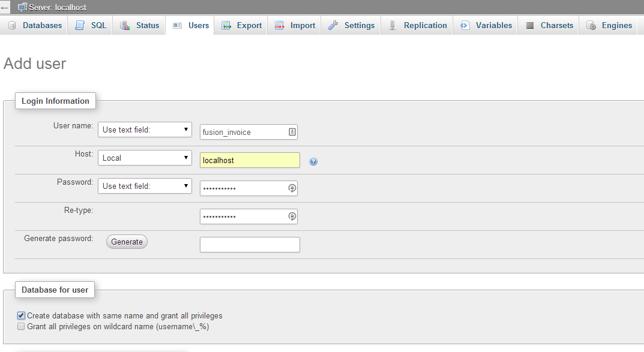Uncheck Create database with same name
The height and width of the screenshot is (352, 644).
click(21, 315)
